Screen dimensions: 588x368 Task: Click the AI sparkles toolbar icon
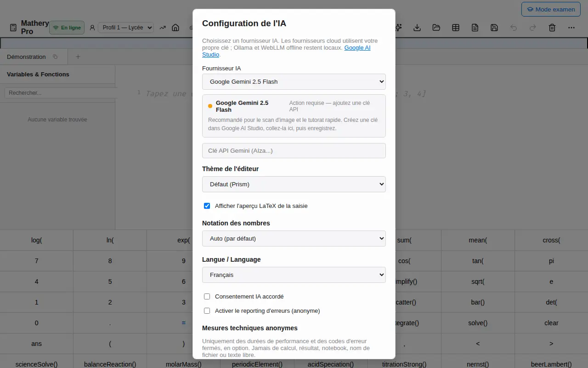[x=398, y=28]
